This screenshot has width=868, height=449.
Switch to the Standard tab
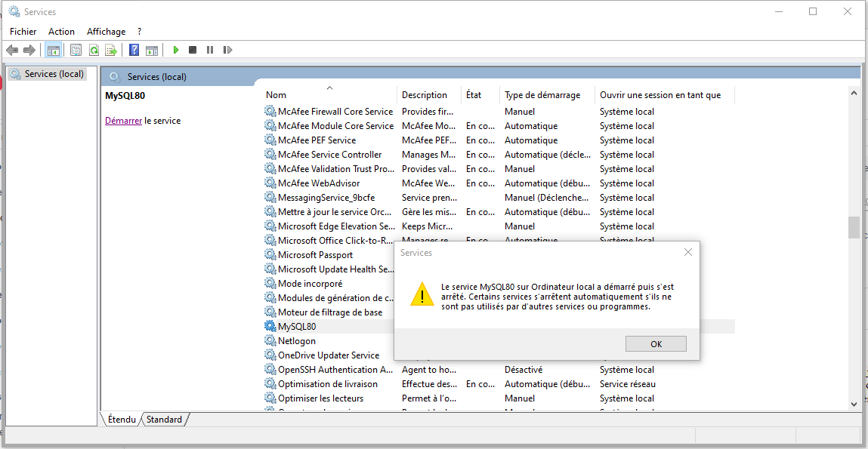click(164, 420)
